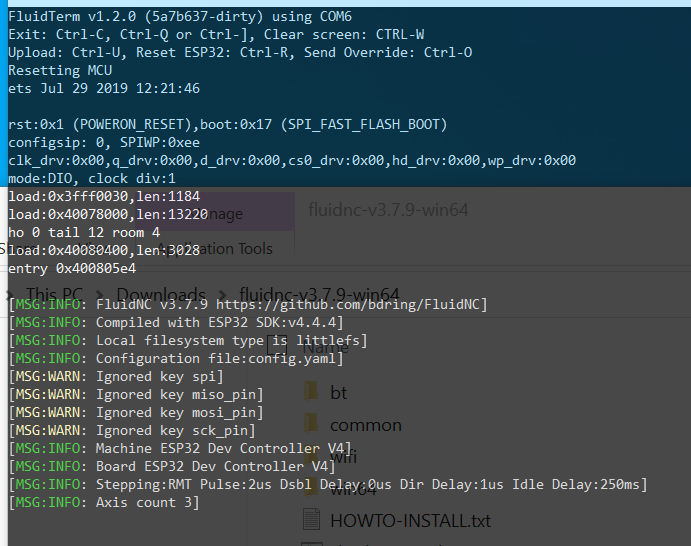Go to Downloads in address breadcrumb
The image size is (691, 546).
161,294
